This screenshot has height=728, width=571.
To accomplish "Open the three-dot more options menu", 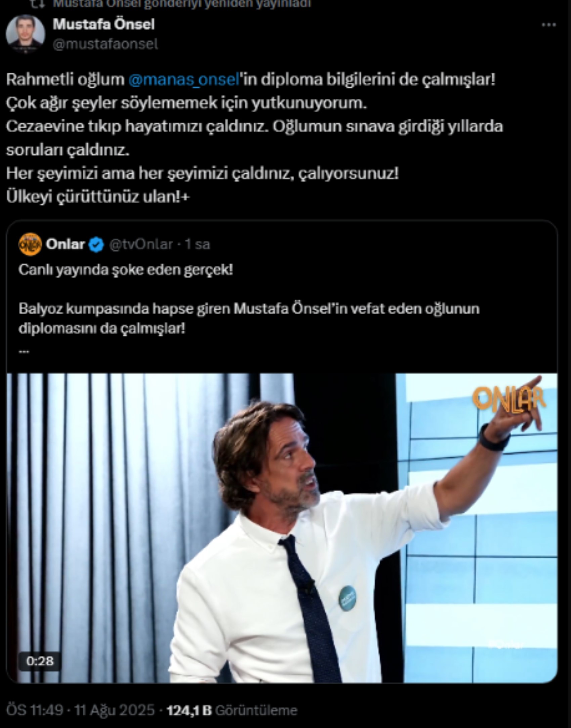I will tap(549, 25).
